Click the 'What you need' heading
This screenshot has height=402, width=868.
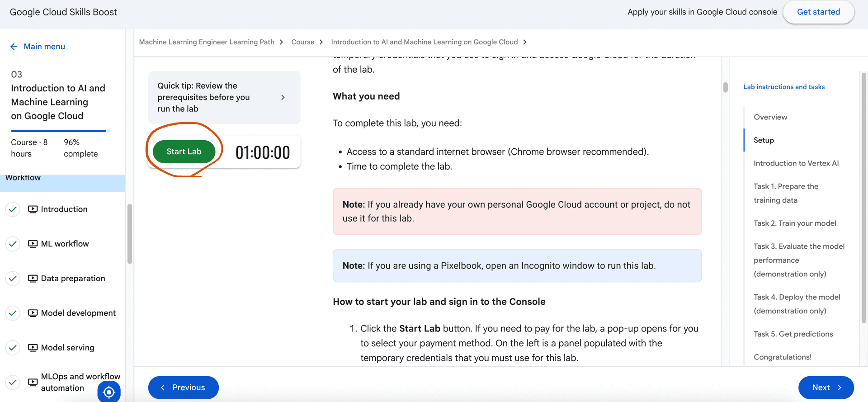pos(366,96)
